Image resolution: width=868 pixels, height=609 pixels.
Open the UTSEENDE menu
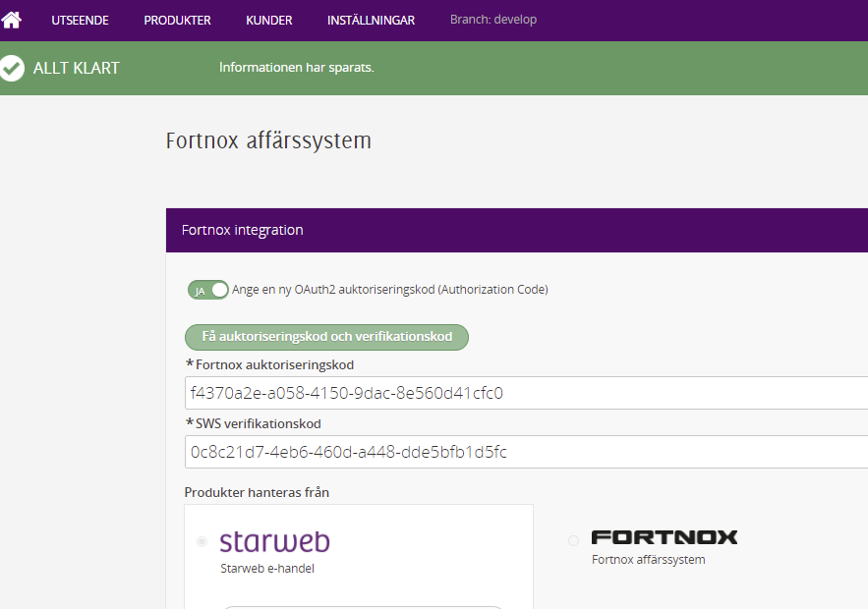[x=81, y=21]
